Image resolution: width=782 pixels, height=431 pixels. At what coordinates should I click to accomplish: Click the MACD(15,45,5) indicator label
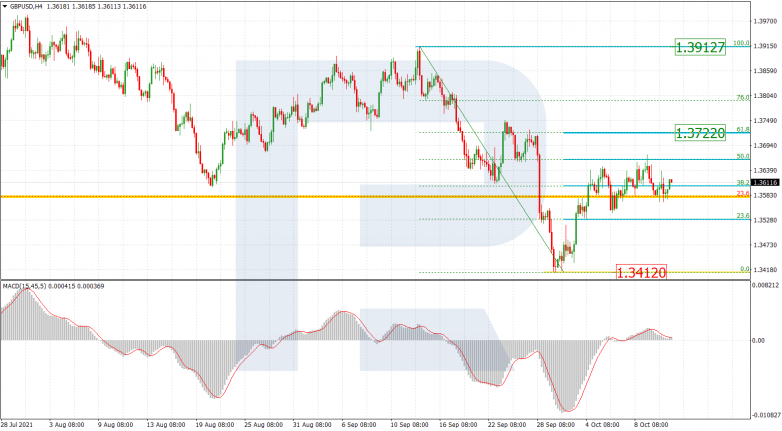click(x=24, y=286)
